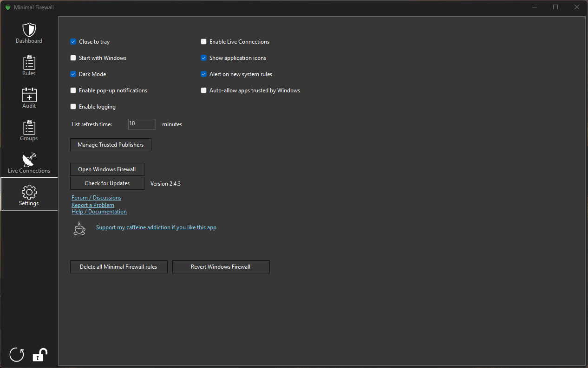
Task: Disable the Dark Mode checkbox
Action: [73, 74]
